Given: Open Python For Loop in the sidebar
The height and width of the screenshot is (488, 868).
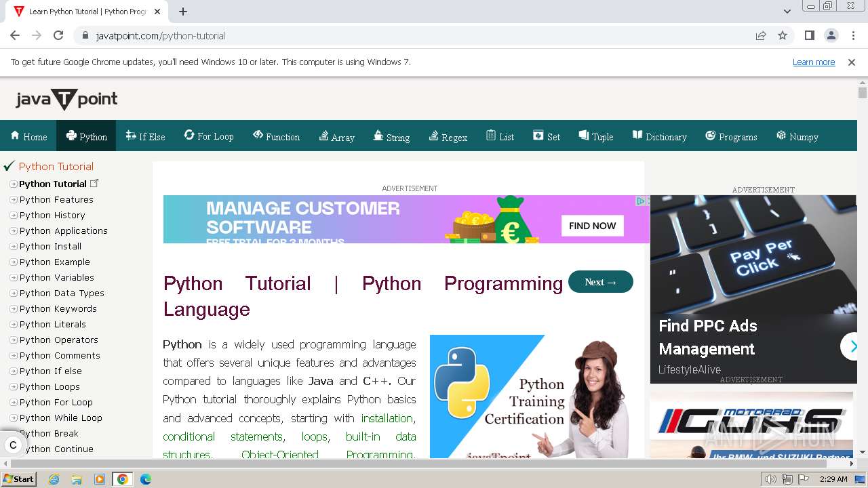Looking at the screenshot, I should 56,402.
